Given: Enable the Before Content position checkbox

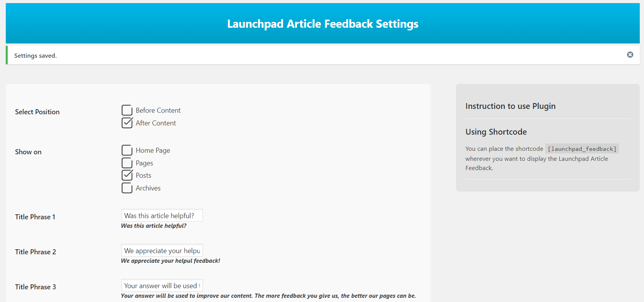Looking at the screenshot, I should [x=127, y=110].
